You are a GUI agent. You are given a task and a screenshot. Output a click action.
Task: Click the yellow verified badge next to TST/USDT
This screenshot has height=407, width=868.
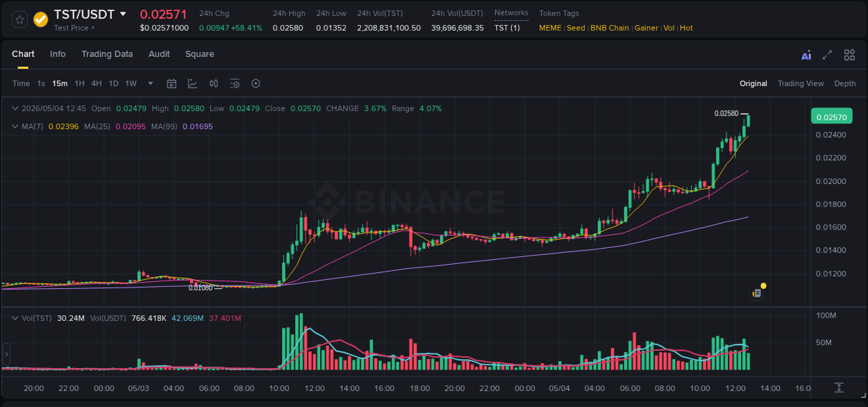[x=41, y=19]
